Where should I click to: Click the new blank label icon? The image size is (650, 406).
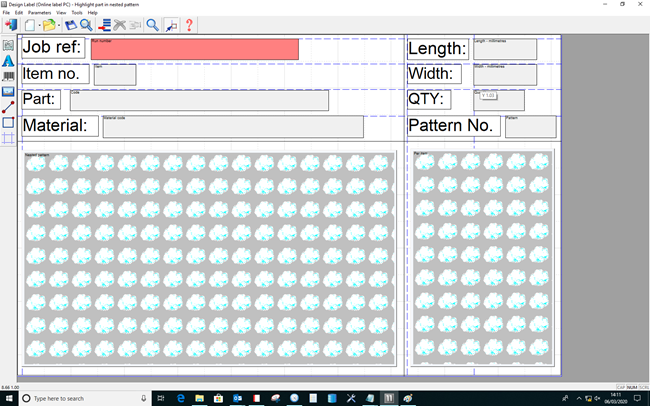click(x=29, y=25)
